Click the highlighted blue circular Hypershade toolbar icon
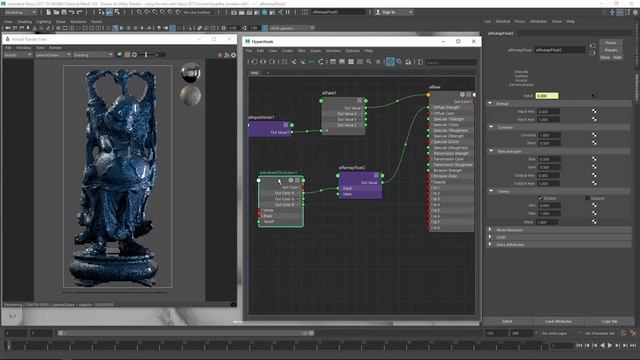640x360 pixels. point(390,62)
